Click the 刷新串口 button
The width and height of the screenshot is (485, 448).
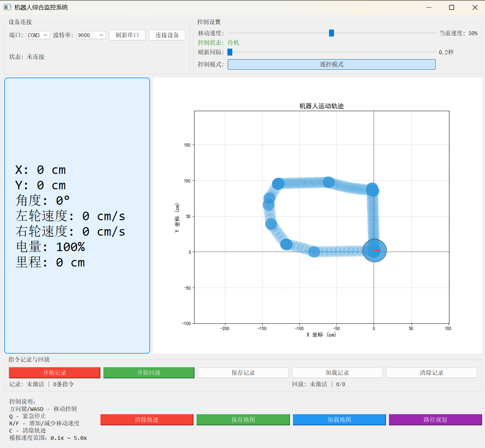[x=127, y=35]
